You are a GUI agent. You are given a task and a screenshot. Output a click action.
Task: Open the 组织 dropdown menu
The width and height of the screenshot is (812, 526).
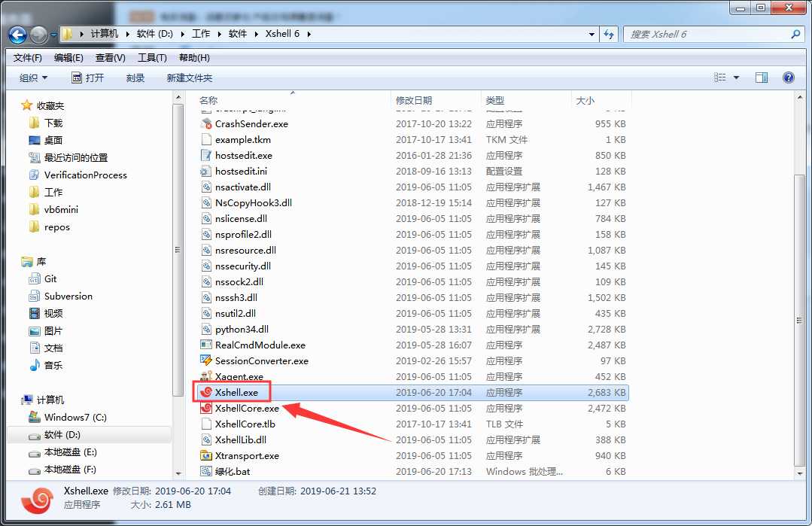pos(33,78)
